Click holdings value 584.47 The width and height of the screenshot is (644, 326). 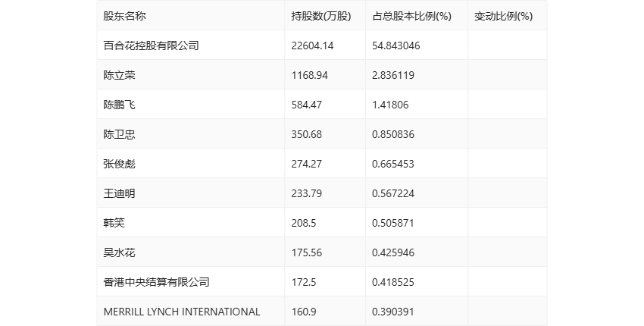(x=306, y=105)
